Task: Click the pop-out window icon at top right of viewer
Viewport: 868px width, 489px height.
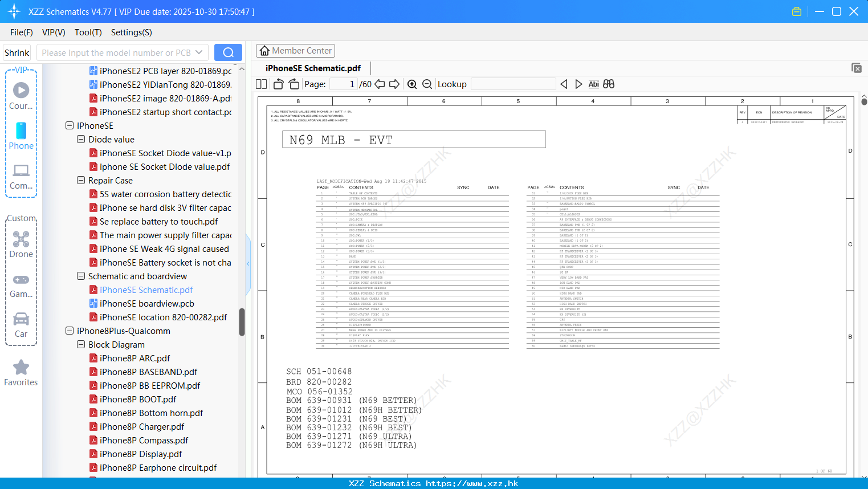Action: click(x=856, y=68)
